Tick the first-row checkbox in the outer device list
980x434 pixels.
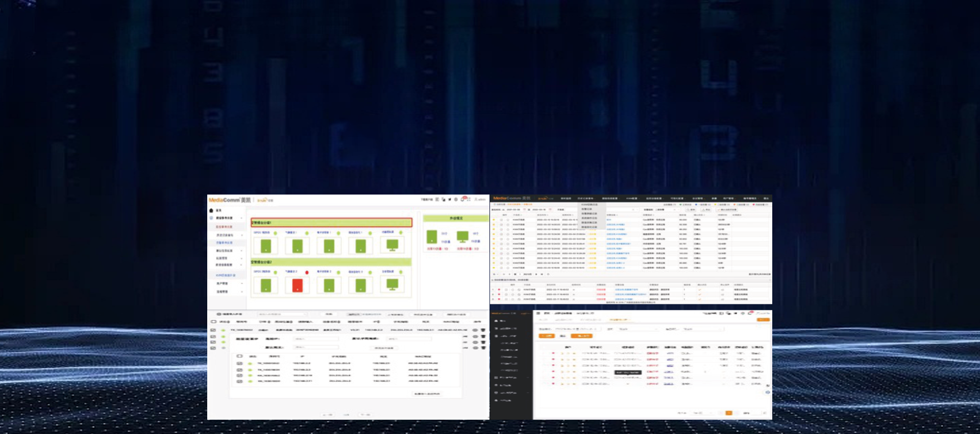213,330
